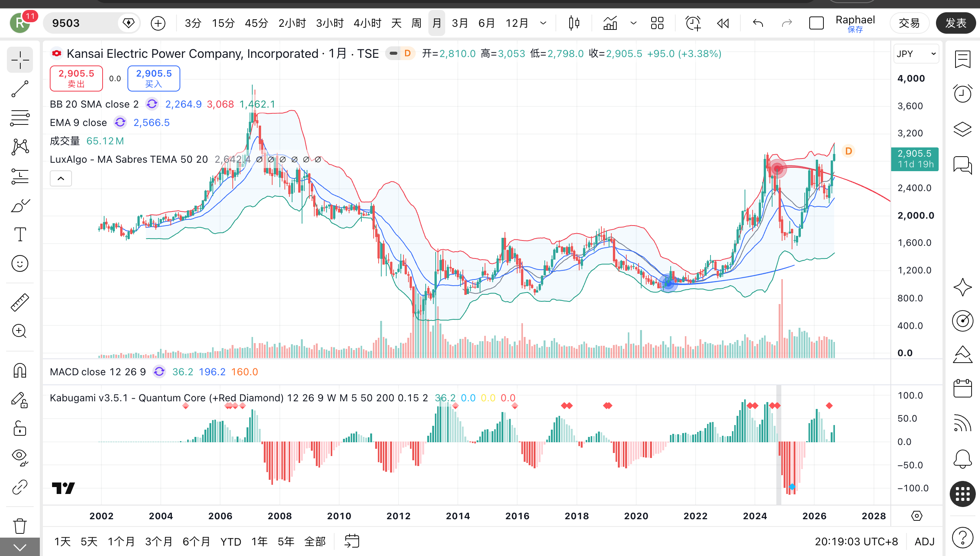The width and height of the screenshot is (980, 556).
Task: Switch to the 周 weekly interval
Action: pos(416,23)
